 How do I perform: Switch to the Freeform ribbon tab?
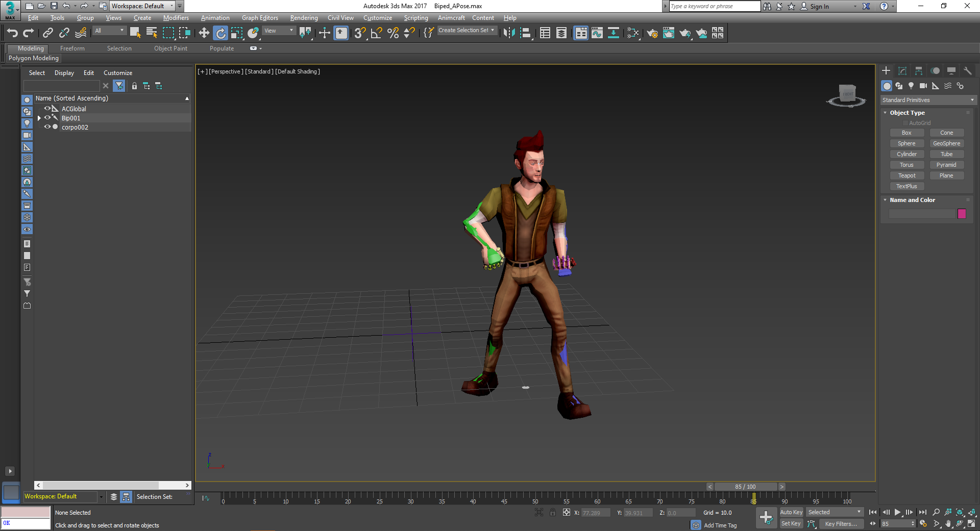(x=72, y=48)
